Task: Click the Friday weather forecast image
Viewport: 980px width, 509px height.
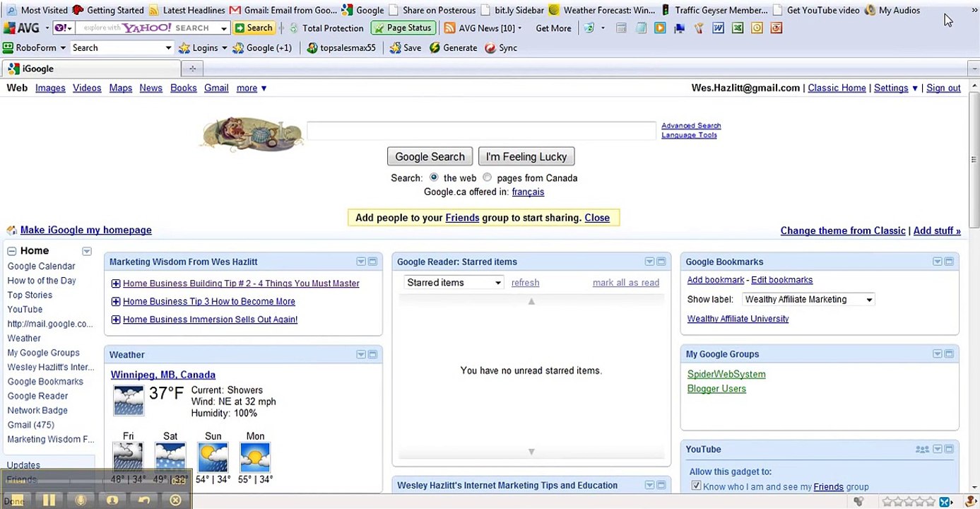Action: (128, 457)
